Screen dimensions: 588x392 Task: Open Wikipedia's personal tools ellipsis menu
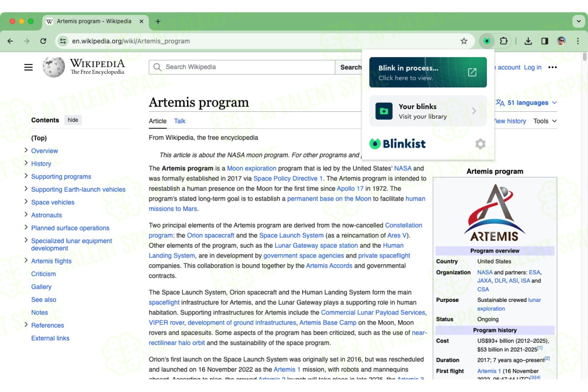tap(553, 67)
